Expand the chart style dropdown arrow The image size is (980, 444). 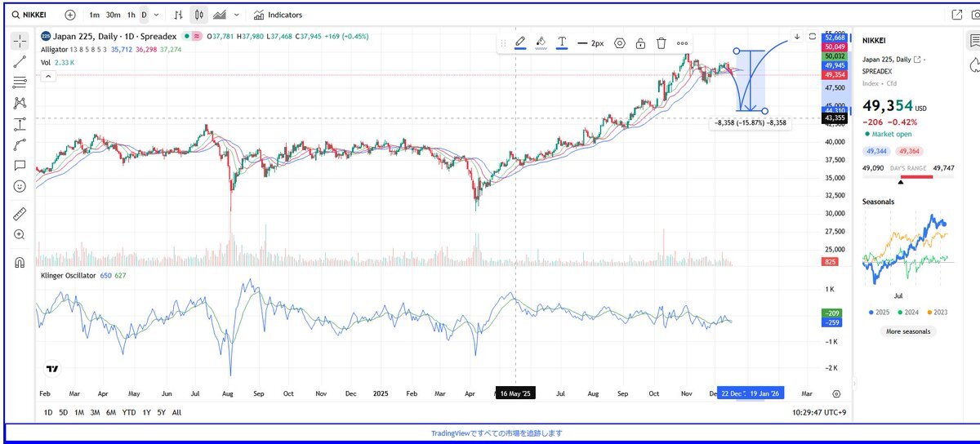click(x=237, y=15)
